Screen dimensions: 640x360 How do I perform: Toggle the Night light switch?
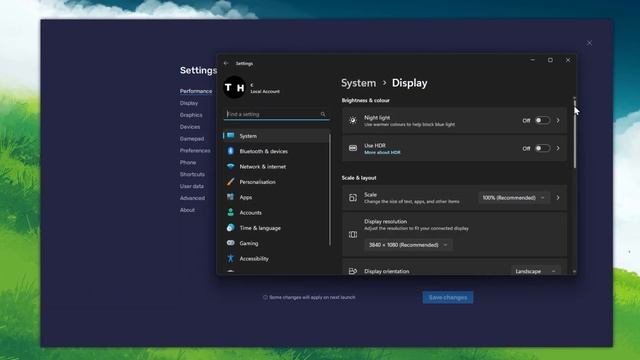click(x=542, y=120)
